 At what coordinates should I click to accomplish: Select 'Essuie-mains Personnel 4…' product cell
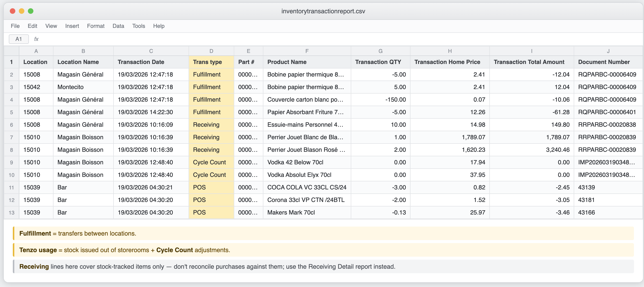pyautogui.click(x=307, y=125)
